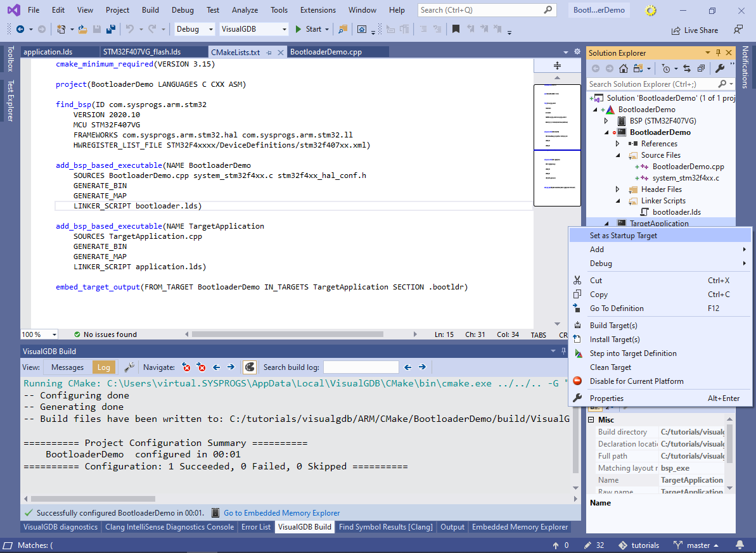Screen dimensions: 756x553
Task: Collapse the Linker Scripts node
Action: pyautogui.click(x=618, y=201)
